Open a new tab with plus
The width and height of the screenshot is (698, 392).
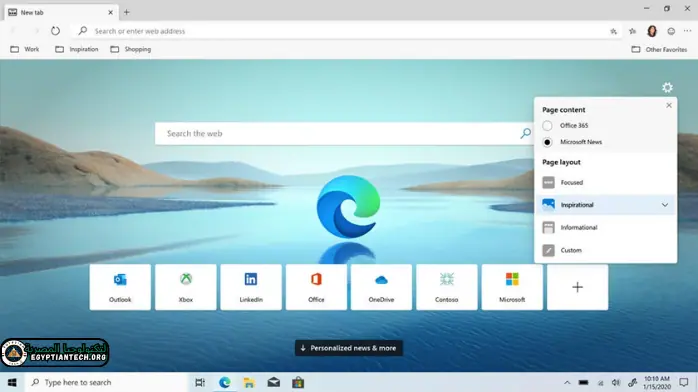[x=126, y=12]
